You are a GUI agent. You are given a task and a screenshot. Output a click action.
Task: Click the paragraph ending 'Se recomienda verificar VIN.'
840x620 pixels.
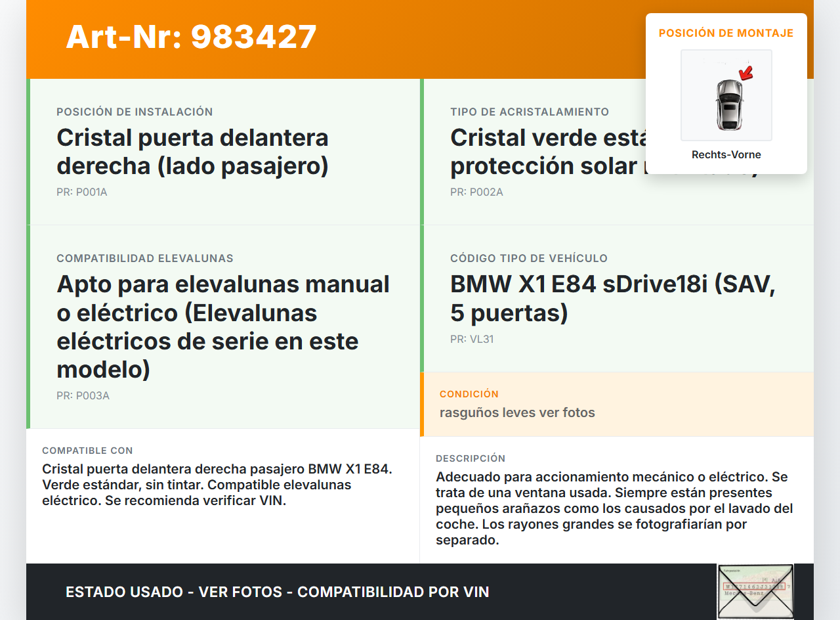[x=217, y=485]
